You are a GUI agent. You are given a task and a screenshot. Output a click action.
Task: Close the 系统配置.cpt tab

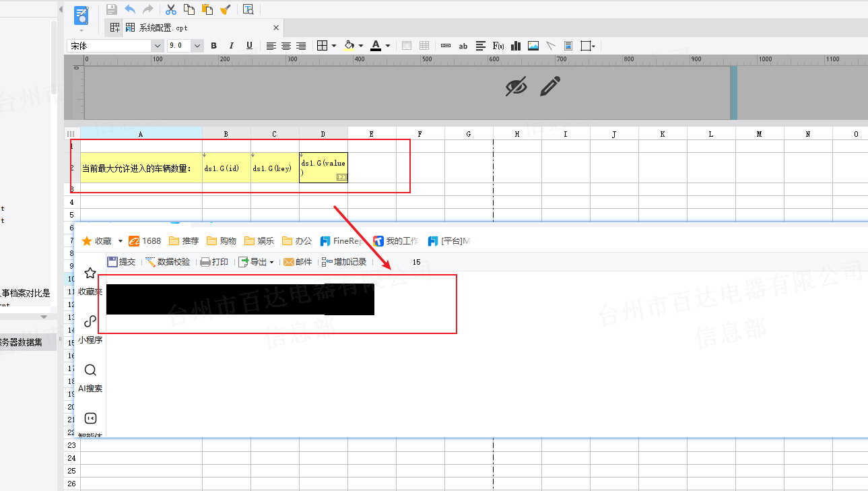276,28
